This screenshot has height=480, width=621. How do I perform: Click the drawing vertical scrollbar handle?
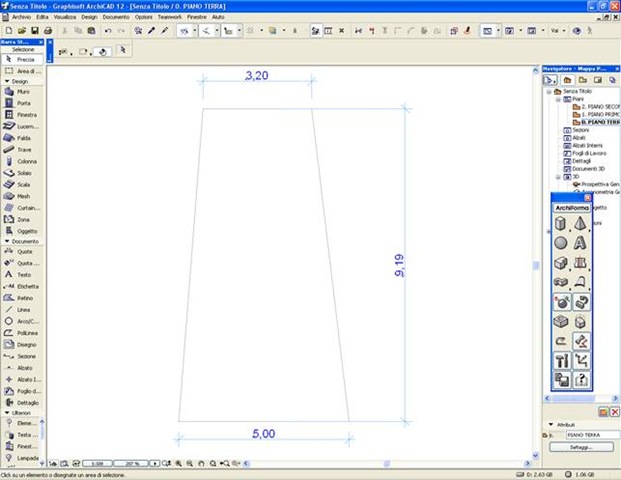tap(535, 266)
